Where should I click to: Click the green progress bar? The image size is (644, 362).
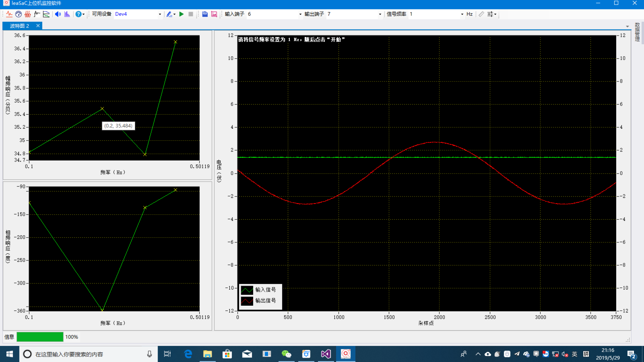(40, 337)
